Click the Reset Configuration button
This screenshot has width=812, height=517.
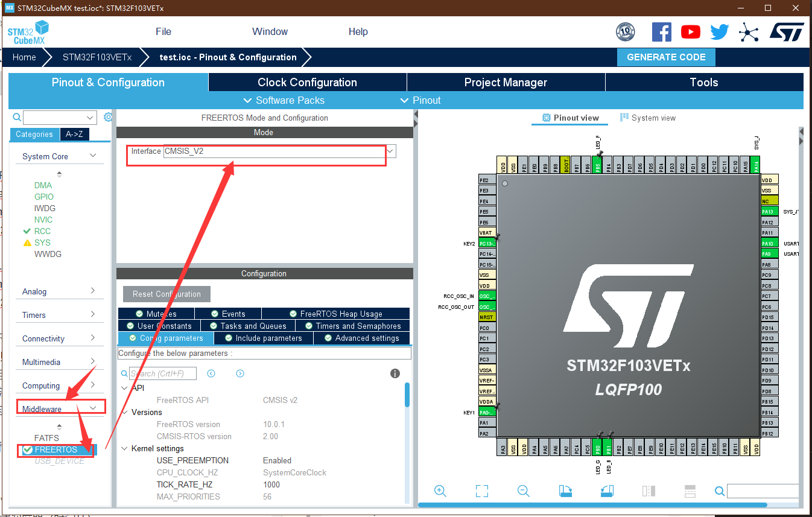[x=167, y=294]
